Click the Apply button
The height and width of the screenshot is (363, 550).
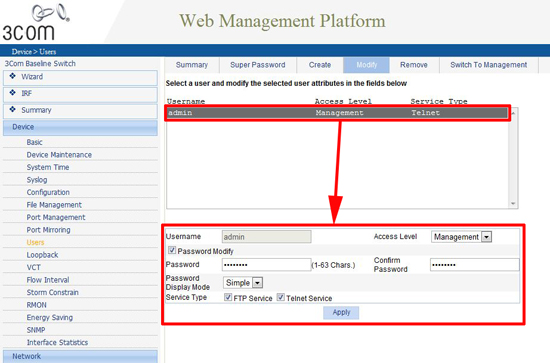[x=341, y=312]
